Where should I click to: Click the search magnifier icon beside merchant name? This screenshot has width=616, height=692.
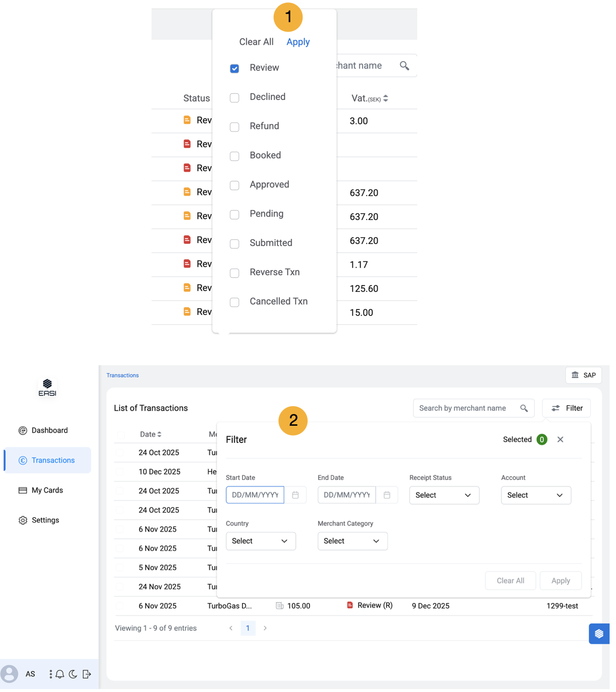(524, 408)
